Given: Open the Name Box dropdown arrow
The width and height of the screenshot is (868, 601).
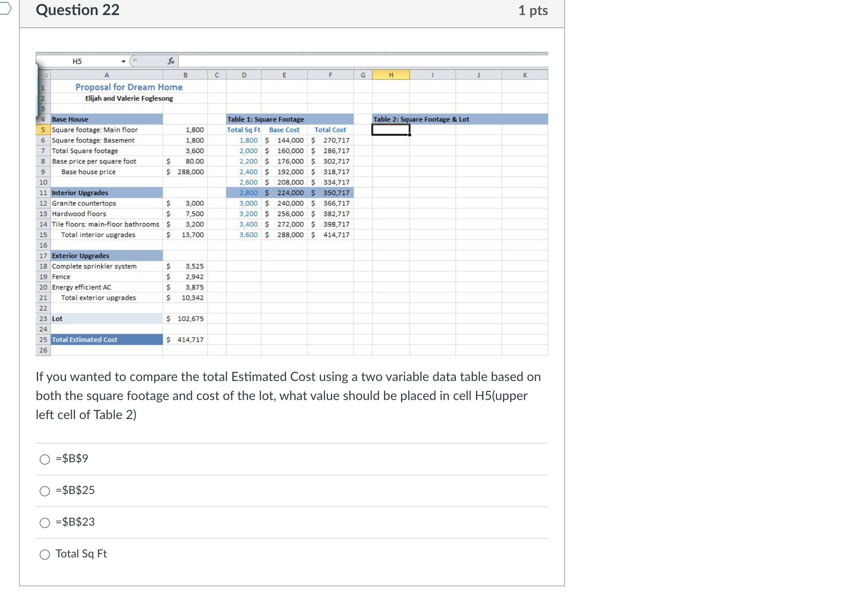Looking at the screenshot, I should tap(123, 61).
